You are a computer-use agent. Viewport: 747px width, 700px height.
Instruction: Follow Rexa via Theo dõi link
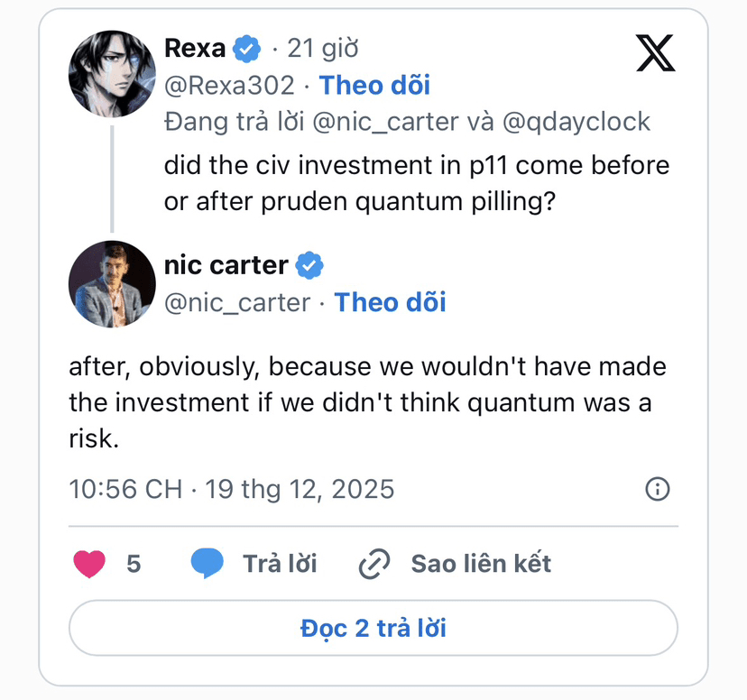pos(374,85)
